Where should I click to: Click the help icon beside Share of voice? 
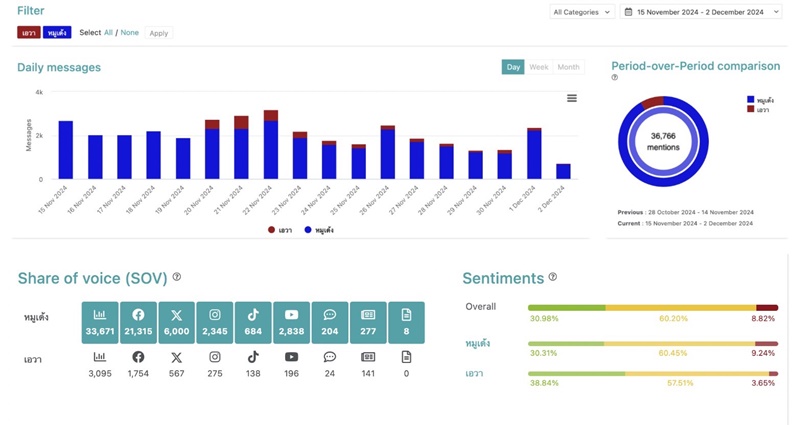(x=177, y=277)
